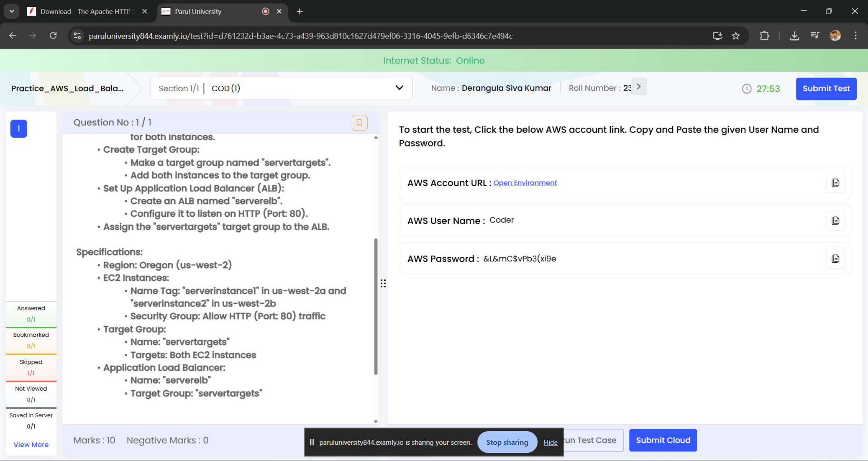Click the panel resize grip dots
The image size is (868, 461).
point(383,283)
